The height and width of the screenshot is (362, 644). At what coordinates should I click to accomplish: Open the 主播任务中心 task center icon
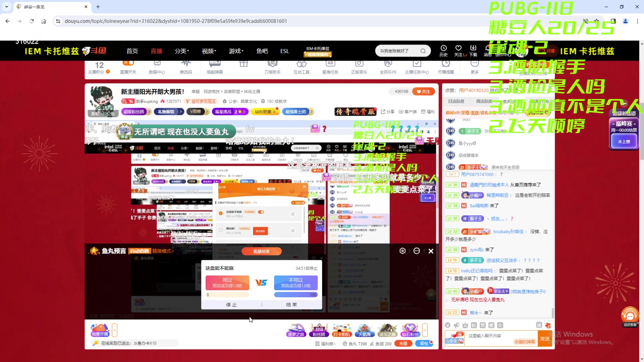417,67
